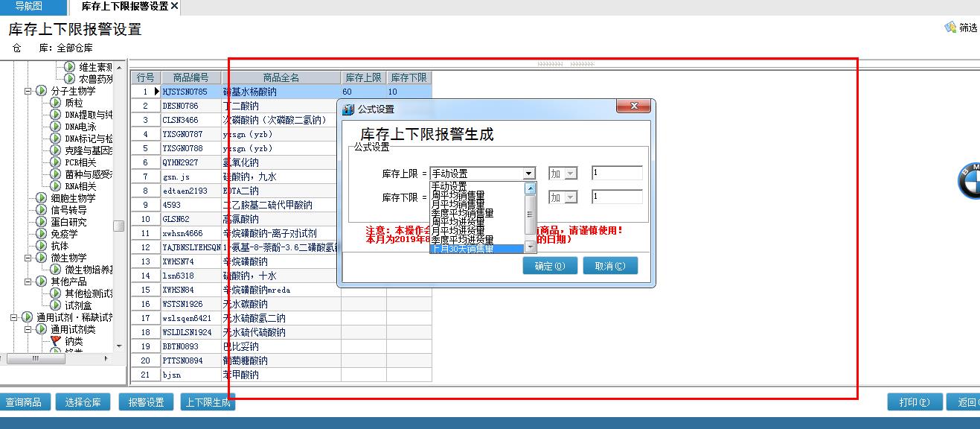This screenshot has height=429, width=980.
Task: Click the 确定 button in the dialog
Action: click(549, 266)
